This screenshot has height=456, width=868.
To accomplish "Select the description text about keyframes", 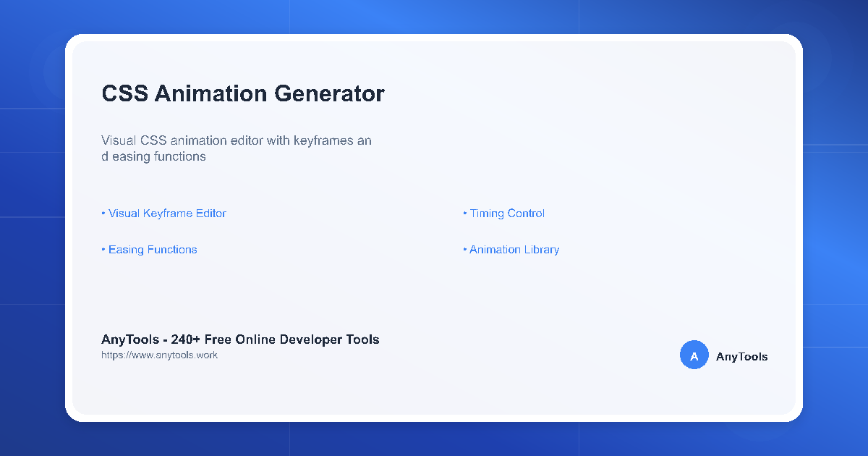I will (x=237, y=148).
